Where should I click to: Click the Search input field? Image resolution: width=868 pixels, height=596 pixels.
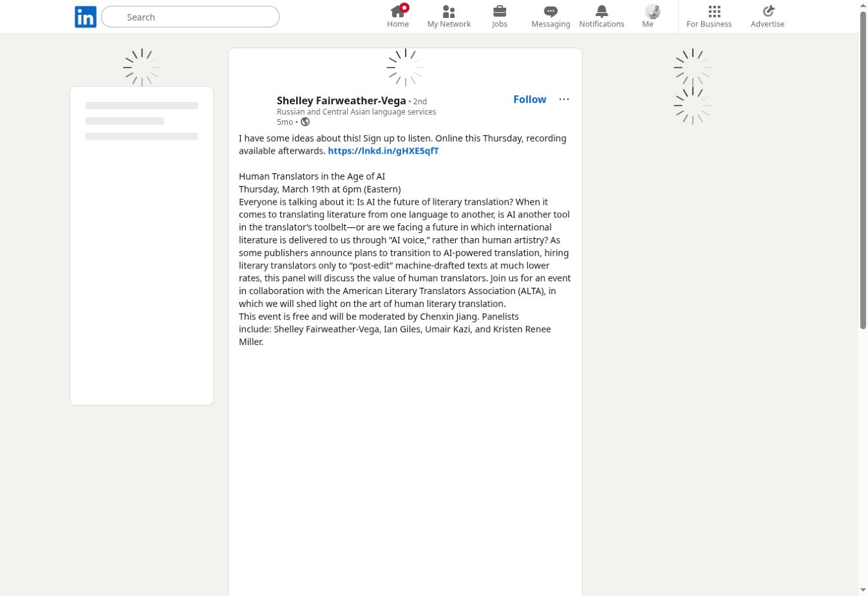tap(190, 17)
